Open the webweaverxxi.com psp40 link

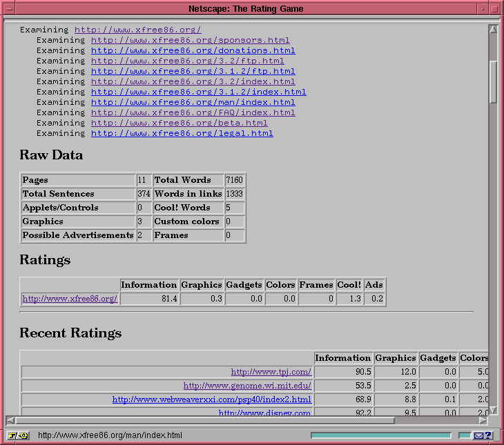(x=211, y=399)
